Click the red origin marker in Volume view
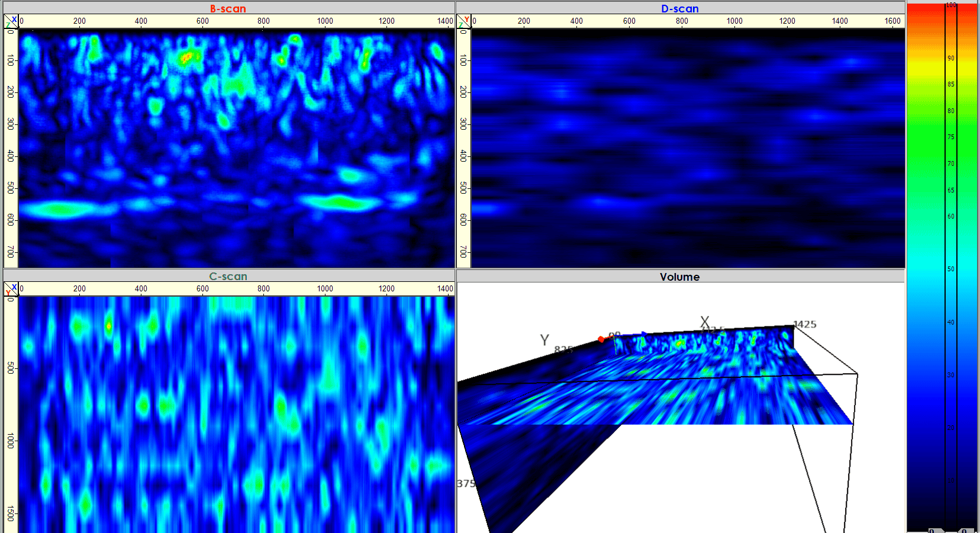Screen dimensions: 980x533 point(601,339)
